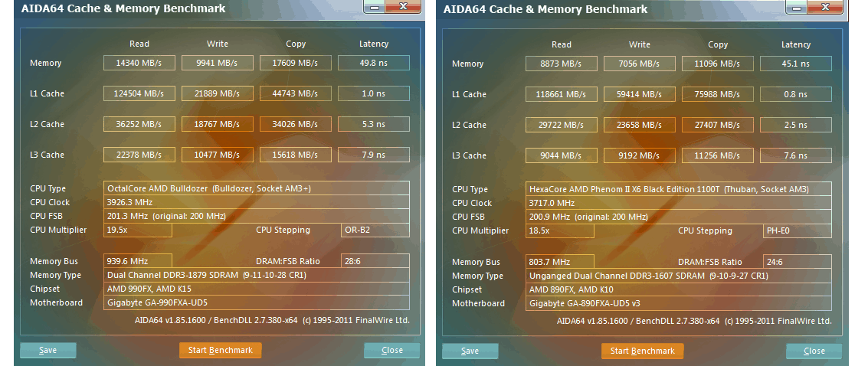The width and height of the screenshot is (868, 366).
Task: Select the CPU Stepping field showing PH-E0
Action: [797, 230]
